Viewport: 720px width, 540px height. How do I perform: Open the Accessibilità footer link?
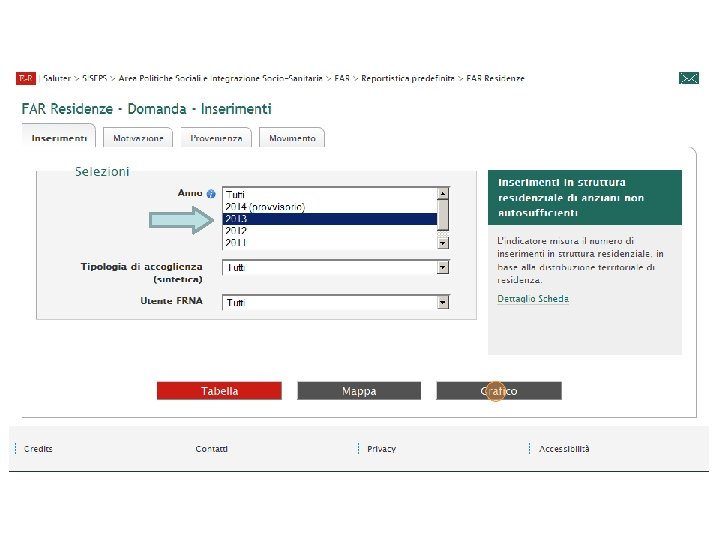pos(564,449)
